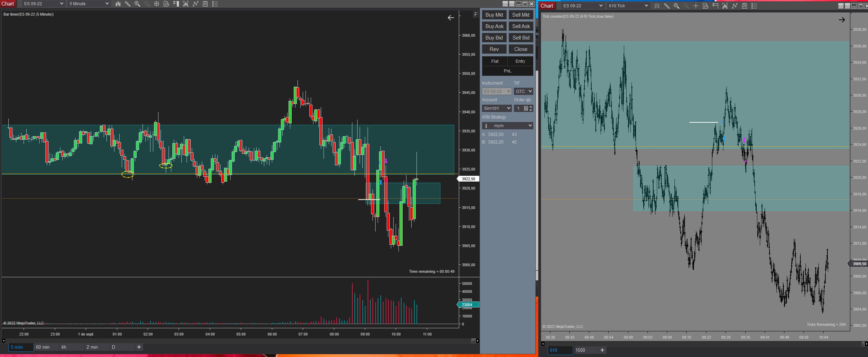The height and width of the screenshot is (357, 868).
Task: Switch to the 60 min tab
Action: pos(43,347)
